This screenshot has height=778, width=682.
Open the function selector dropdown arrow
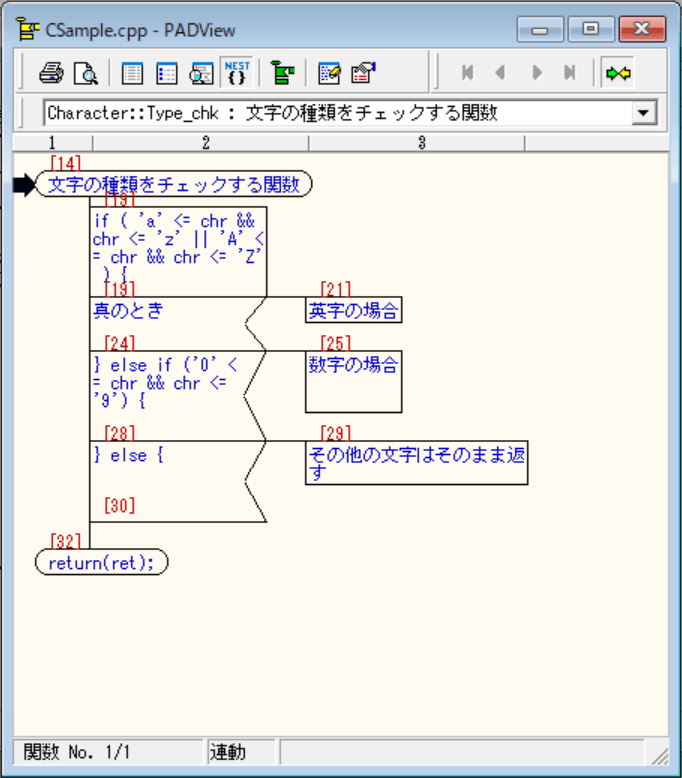[642, 114]
